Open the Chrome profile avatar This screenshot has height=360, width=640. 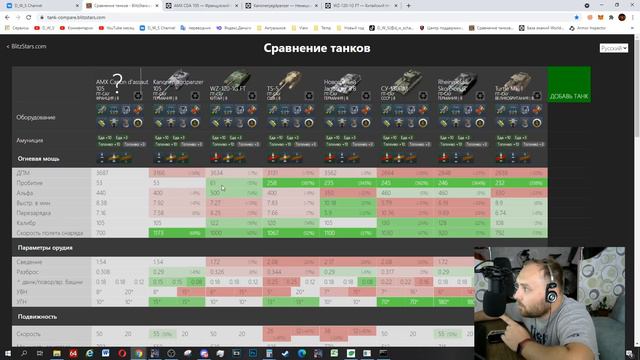pyautogui.click(x=622, y=18)
